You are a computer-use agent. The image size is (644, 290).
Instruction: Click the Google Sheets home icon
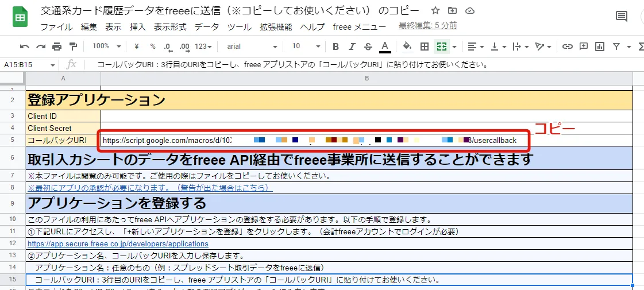20,18
